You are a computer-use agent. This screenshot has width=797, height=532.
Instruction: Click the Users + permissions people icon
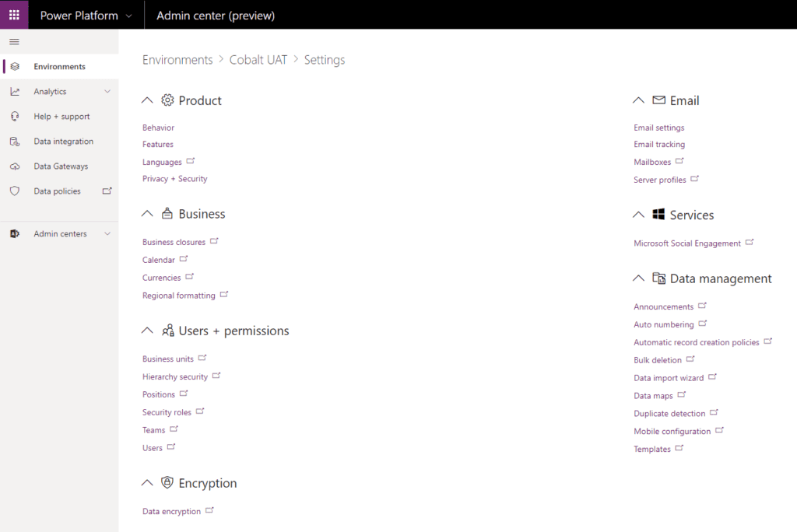[x=168, y=331]
